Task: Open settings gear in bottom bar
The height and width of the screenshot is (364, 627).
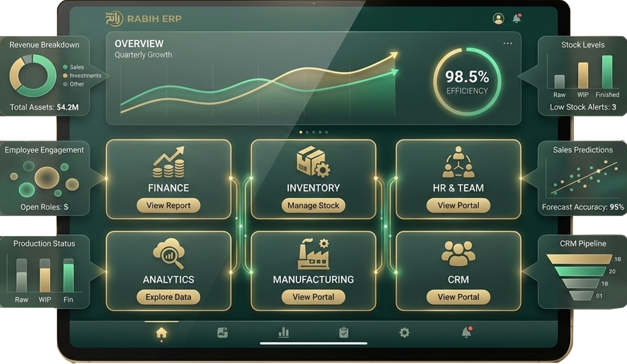Action: point(404,332)
